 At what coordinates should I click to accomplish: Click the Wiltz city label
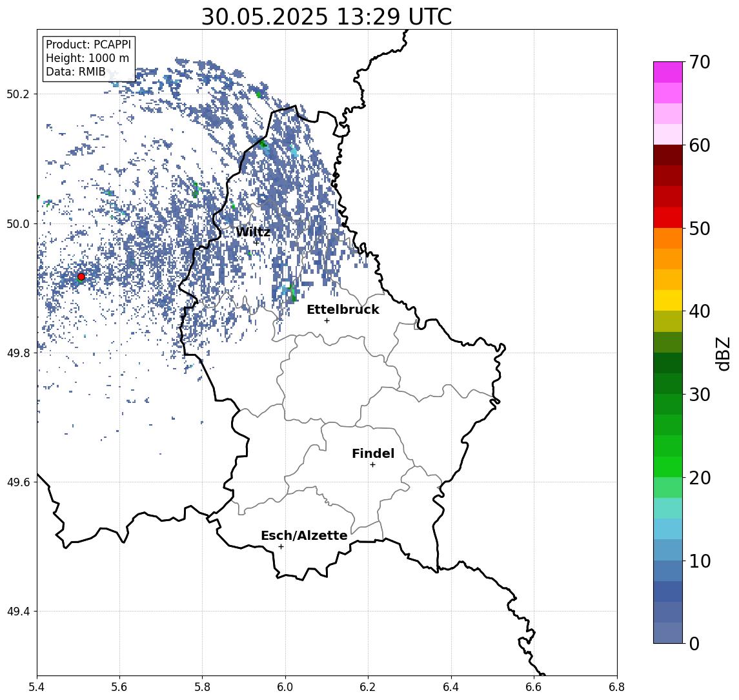click(253, 232)
